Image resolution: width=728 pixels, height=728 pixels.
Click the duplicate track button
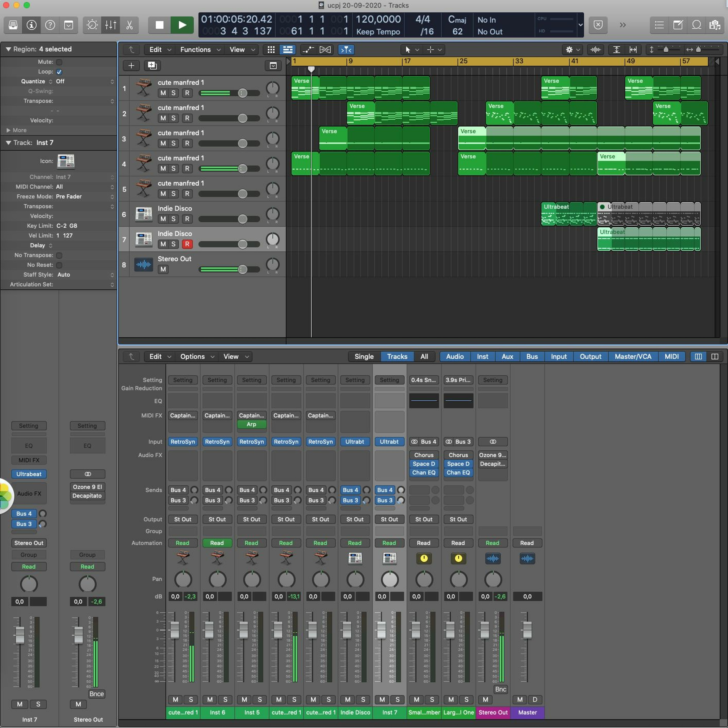click(x=152, y=66)
